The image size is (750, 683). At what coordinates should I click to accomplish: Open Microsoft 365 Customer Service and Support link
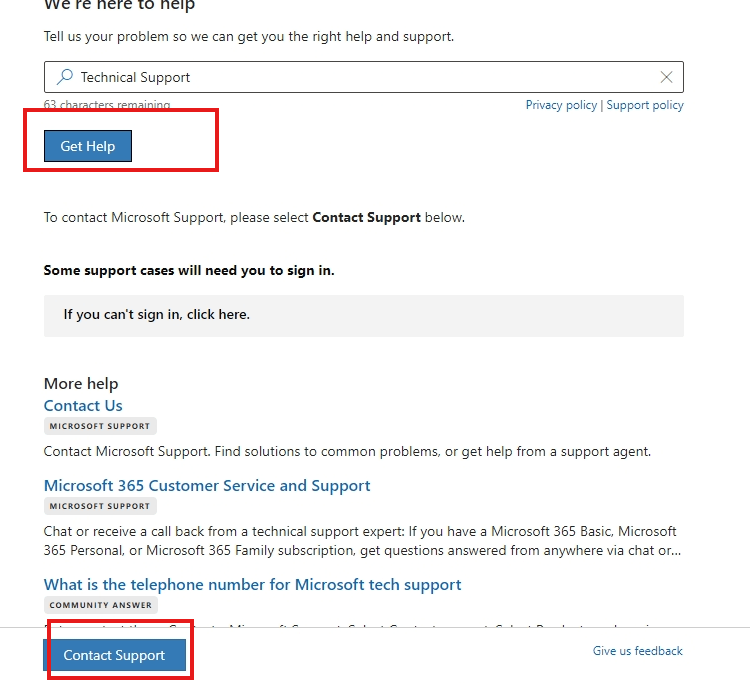tap(207, 485)
